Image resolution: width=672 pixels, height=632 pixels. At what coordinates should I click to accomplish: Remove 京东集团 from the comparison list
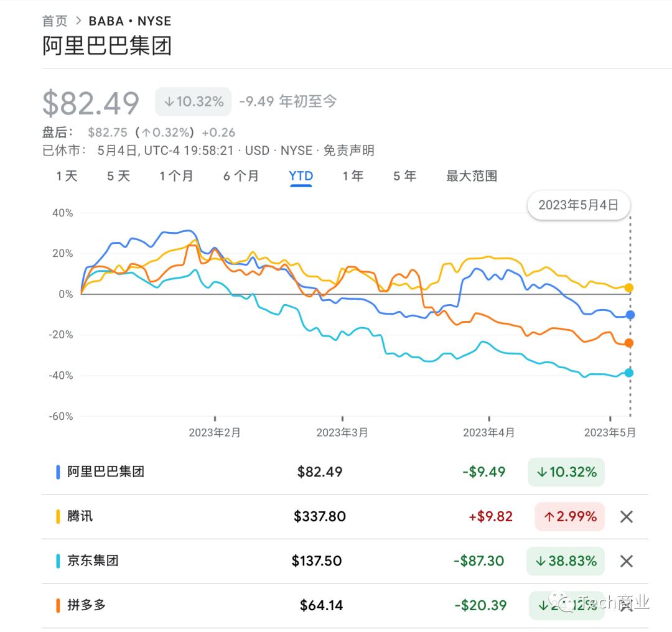[626, 561]
